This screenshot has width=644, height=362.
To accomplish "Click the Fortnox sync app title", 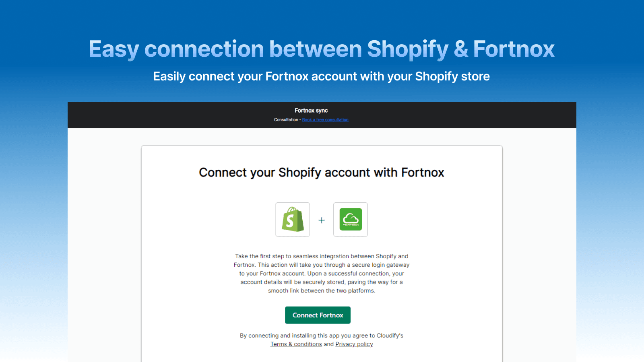I will 311,111.
